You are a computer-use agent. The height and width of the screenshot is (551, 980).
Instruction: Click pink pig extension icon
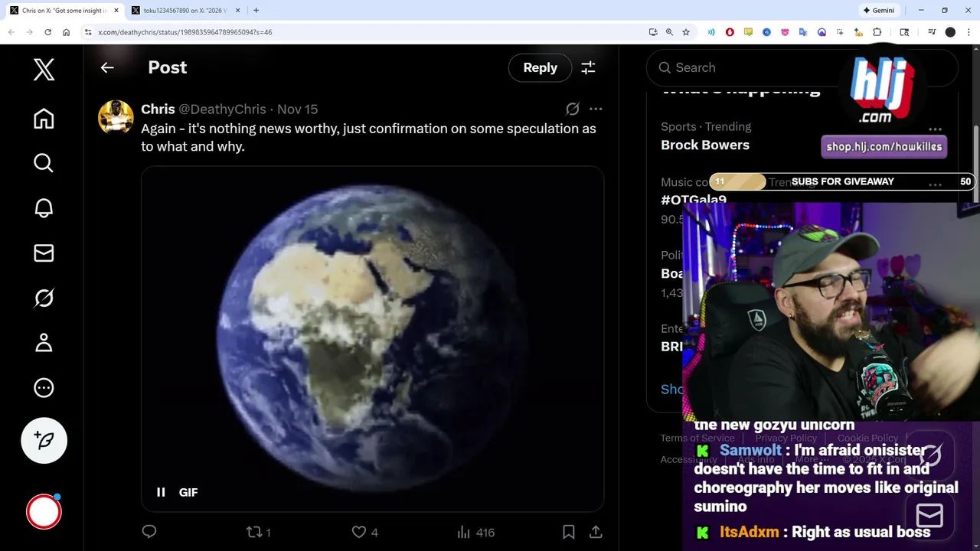[x=785, y=32]
